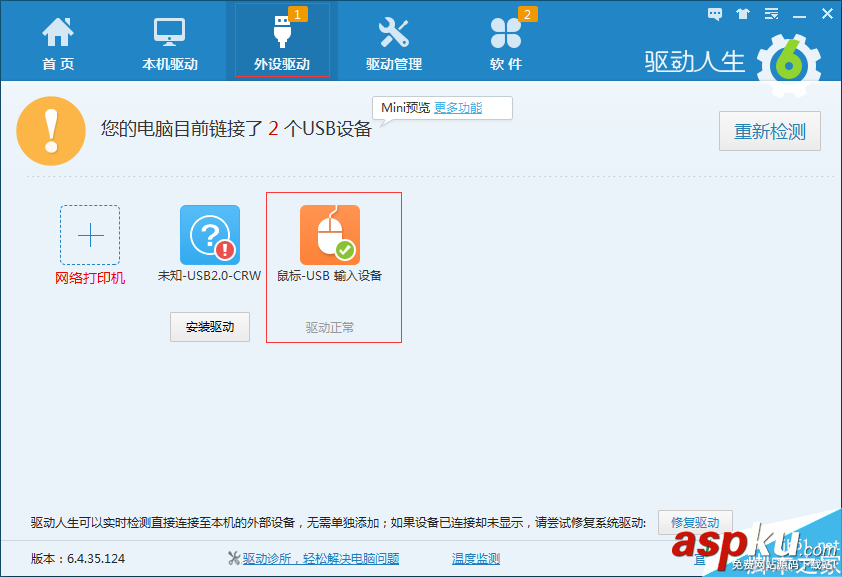
Task: Open the feedback message bubble icon in titlebar
Action: tap(714, 13)
